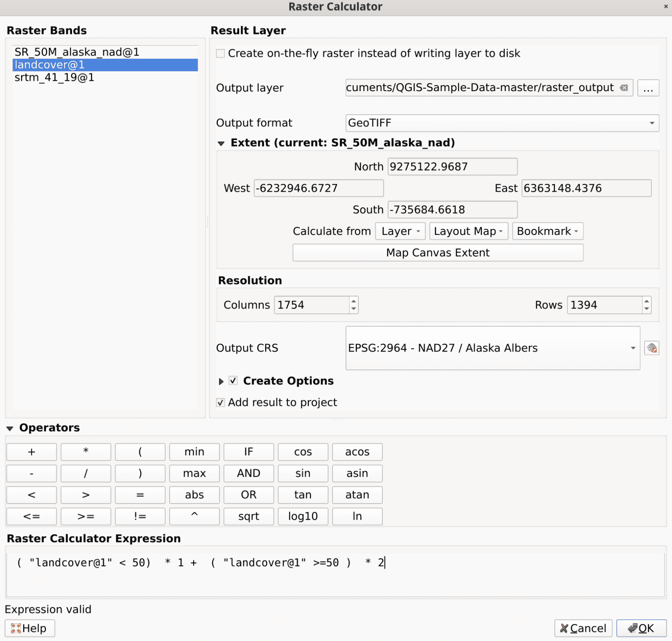Insert the plus operator
Screen dimensions: 672x641
coord(31,452)
